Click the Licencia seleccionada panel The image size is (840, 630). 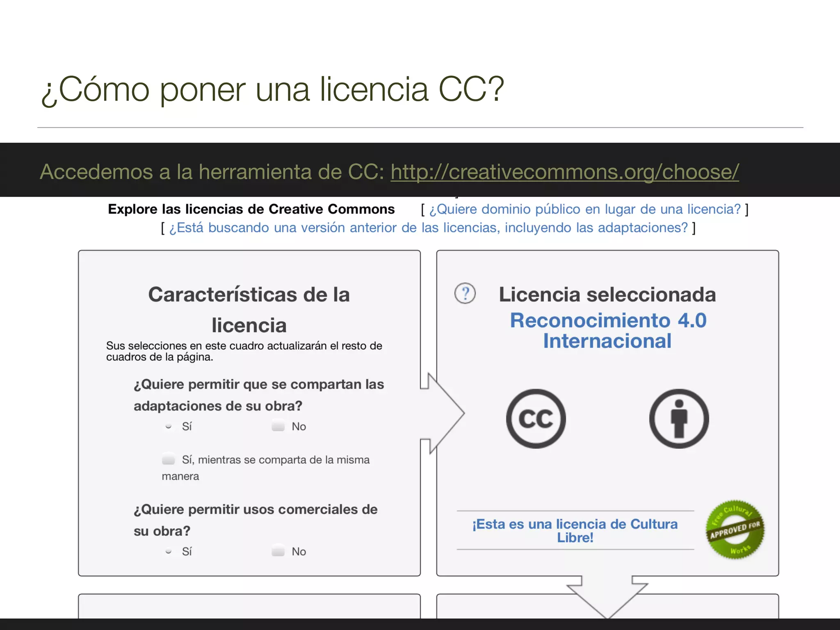coord(607,294)
